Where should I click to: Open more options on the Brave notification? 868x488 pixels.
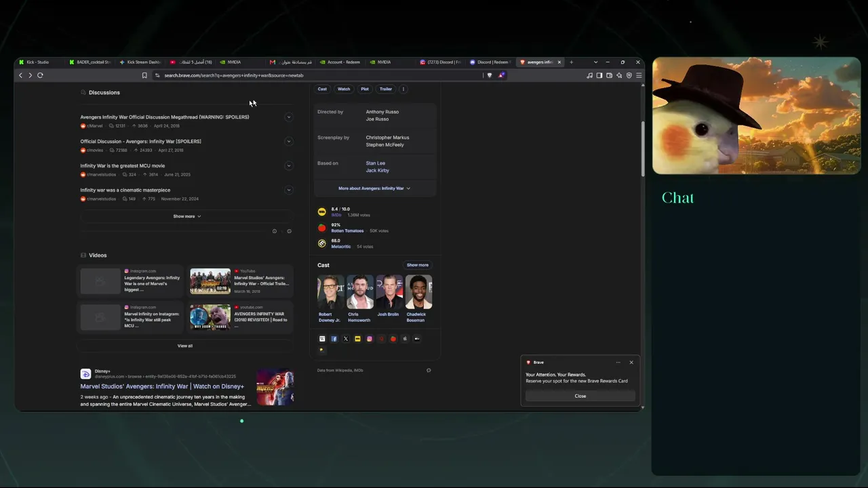[x=618, y=363]
